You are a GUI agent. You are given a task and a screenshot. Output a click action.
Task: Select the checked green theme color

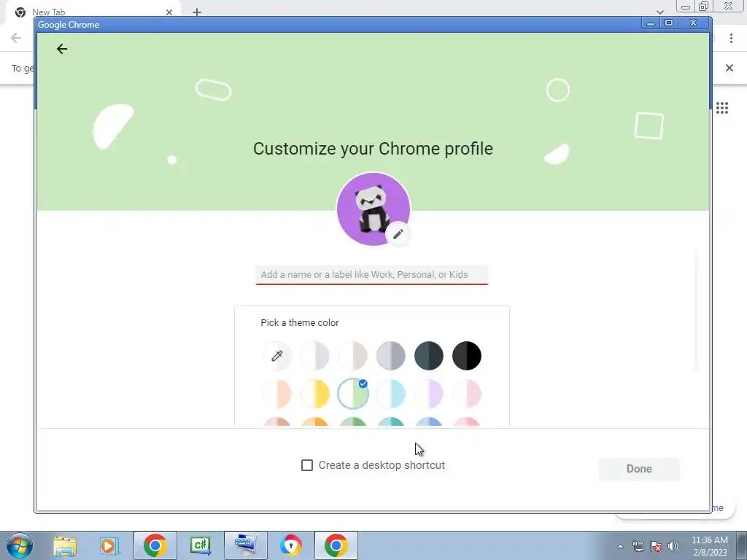(x=353, y=394)
